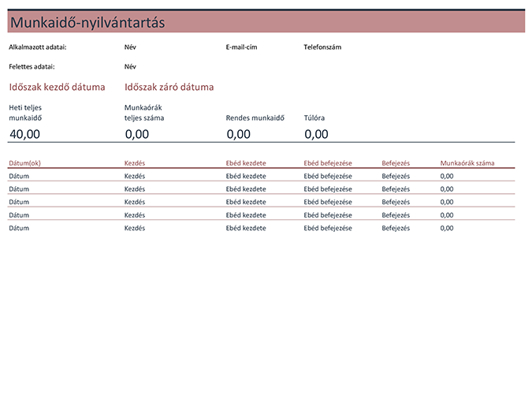Click the 40,00 weekly hours value
This screenshot has height=410, width=532.
pyautogui.click(x=24, y=134)
